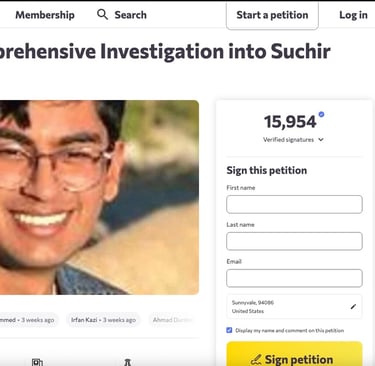The image size is (375, 366).
Task: Click the blue verified badge icon
Action: 321,114
